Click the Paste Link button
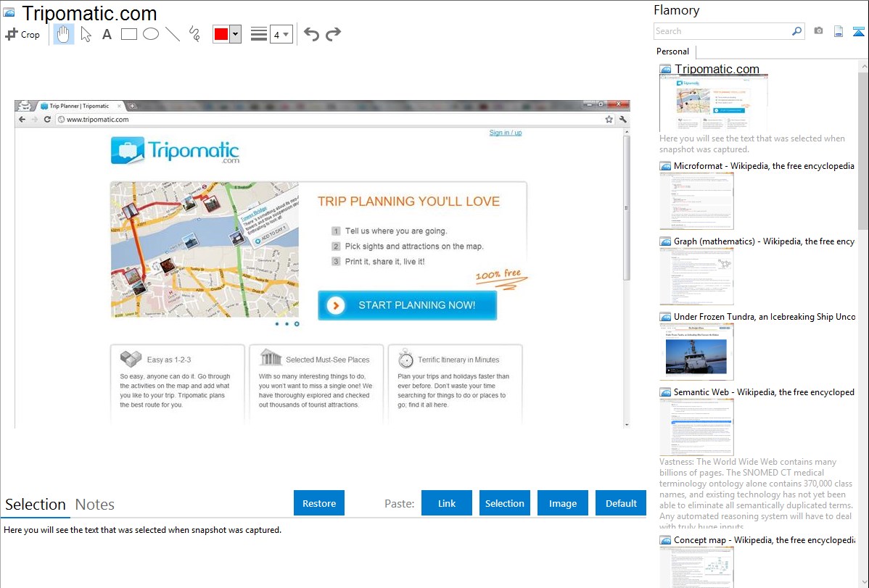Screen dimensions: 869x588 [447, 503]
